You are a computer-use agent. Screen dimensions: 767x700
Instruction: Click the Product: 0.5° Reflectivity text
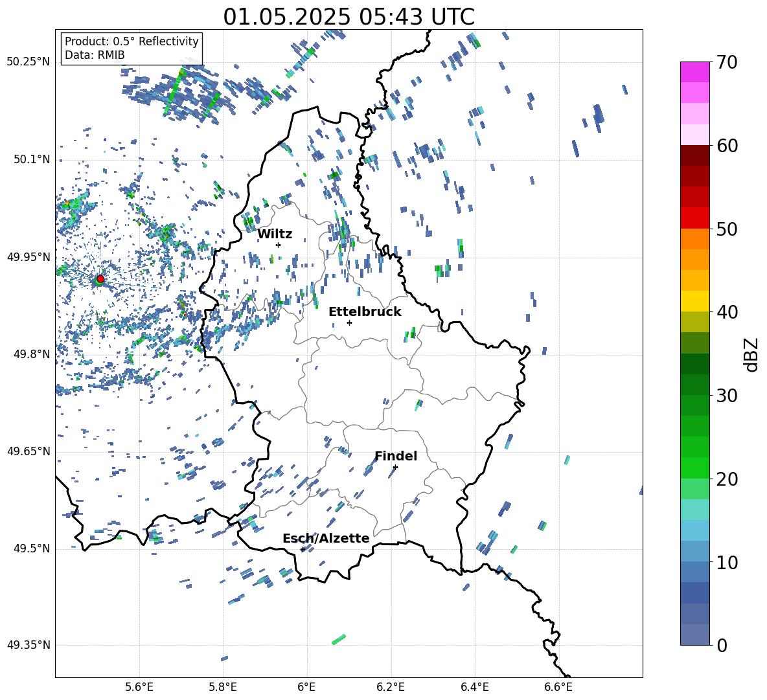click(132, 41)
